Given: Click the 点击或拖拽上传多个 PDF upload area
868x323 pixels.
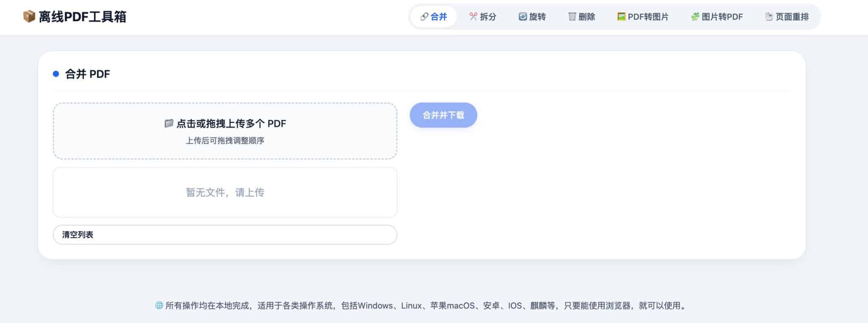Looking at the screenshot, I should (x=225, y=131).
